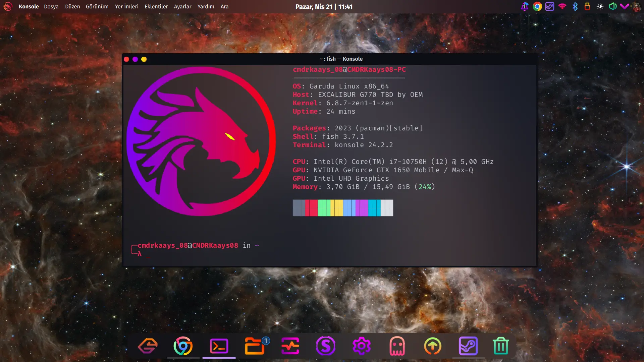644x362 pixels.
Task: Open the system monitor pulse icon in the dock
Action: pyautogui.click(x=290, y=346)
